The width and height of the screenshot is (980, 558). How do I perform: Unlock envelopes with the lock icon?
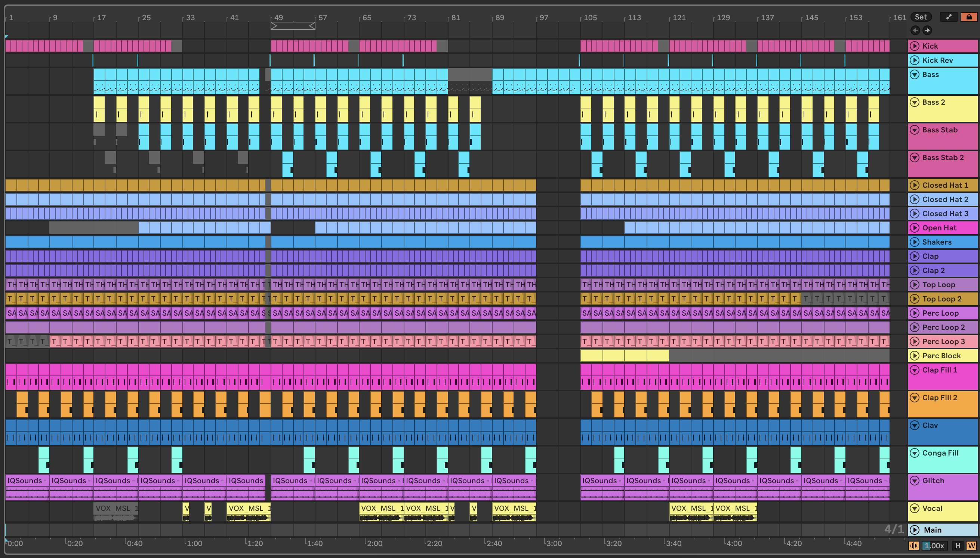[968, 17]
